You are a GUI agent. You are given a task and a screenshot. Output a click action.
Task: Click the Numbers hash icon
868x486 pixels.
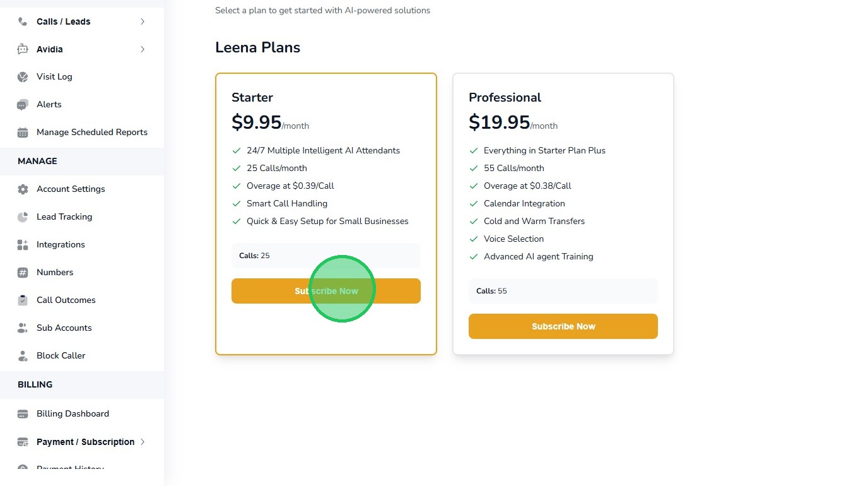(23, 273)
